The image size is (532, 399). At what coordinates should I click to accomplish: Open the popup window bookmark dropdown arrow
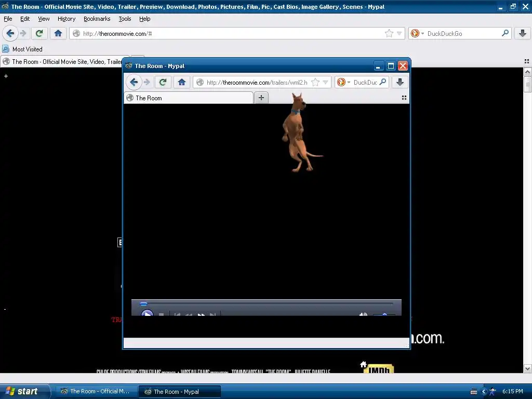click(x=325, y=82)
